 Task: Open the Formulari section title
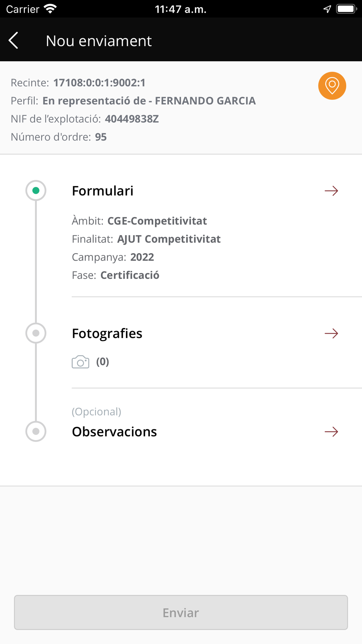[102, 191]
